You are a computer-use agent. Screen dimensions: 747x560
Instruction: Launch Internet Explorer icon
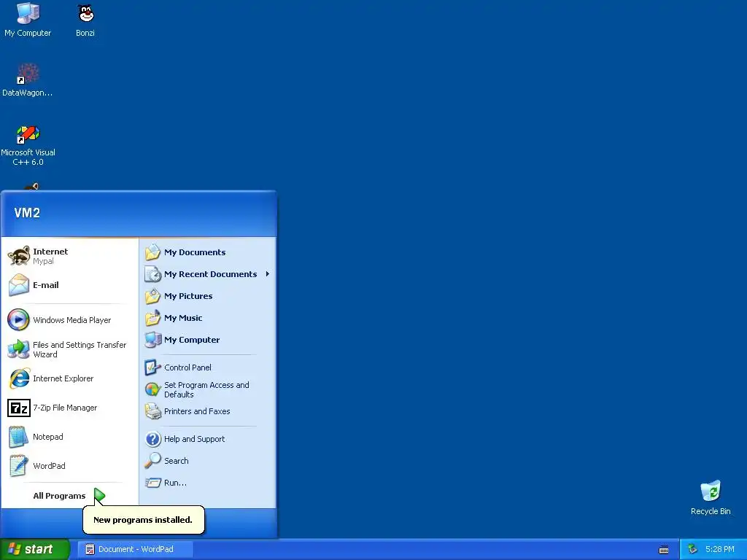click(20, 378)
